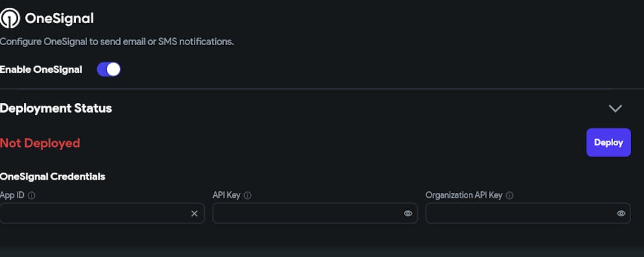Click the Configure OneSignal description text
Screen dimensions: 644x257
pyautogui.click(x=117, y=42)
